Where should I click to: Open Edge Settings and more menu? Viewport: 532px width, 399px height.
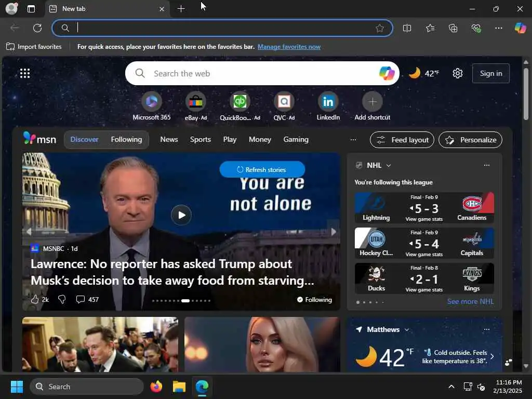(498, 28)
